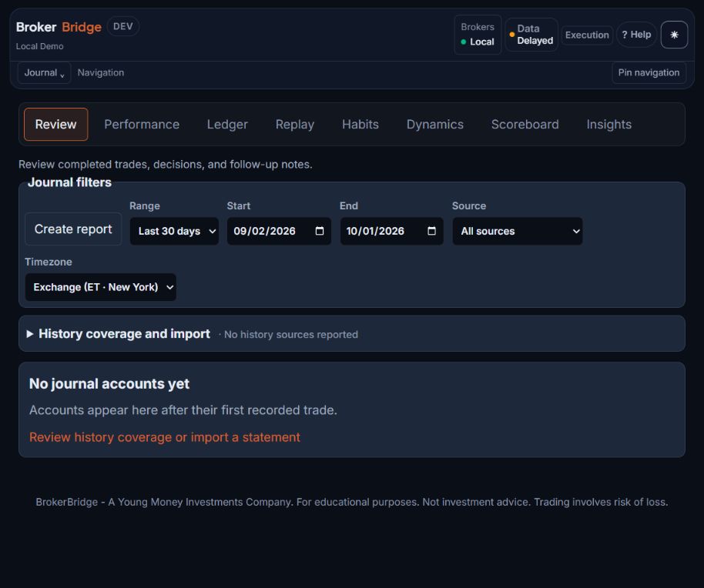Click the DEV environment badge
Image resolution: width=704 pixels, height=588 pixels.
pyautogui.click(x=122, y=26)
